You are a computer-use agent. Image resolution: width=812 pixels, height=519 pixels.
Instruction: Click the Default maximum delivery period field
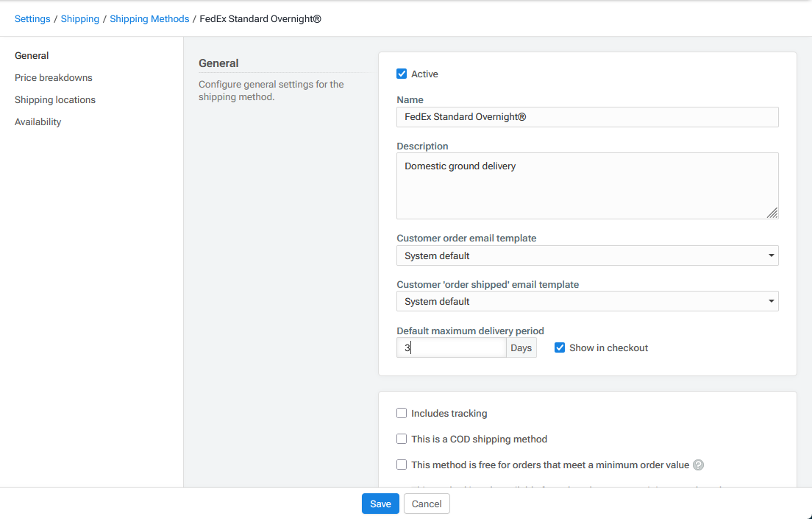pyautogui.click(x=451, y=347)
